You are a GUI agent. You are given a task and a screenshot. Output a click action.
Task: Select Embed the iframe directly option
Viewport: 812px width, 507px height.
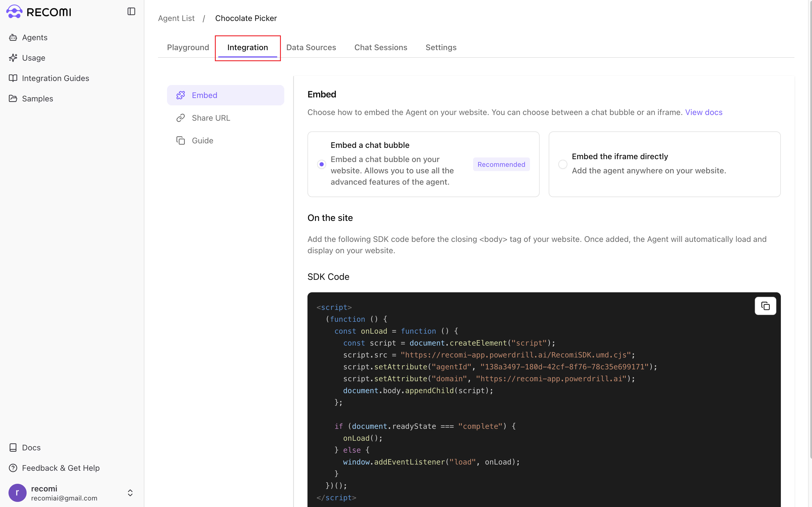tap(563, 164)
